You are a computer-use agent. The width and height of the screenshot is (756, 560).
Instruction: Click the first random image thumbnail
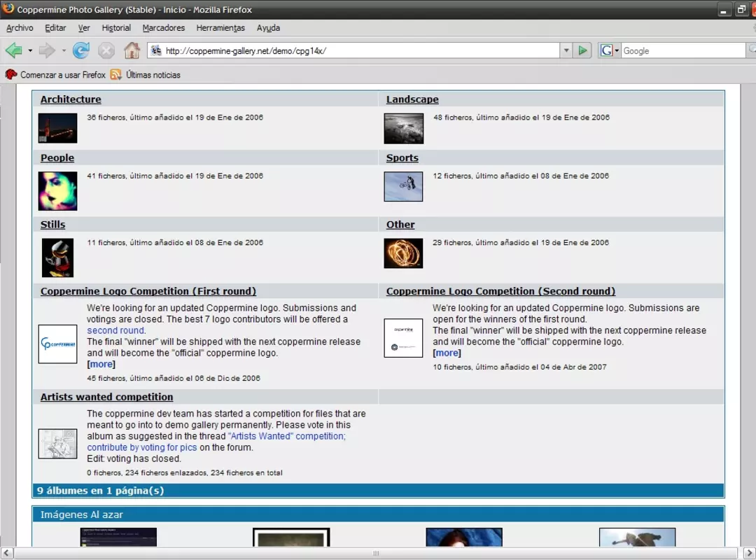[x=118, y=537]
